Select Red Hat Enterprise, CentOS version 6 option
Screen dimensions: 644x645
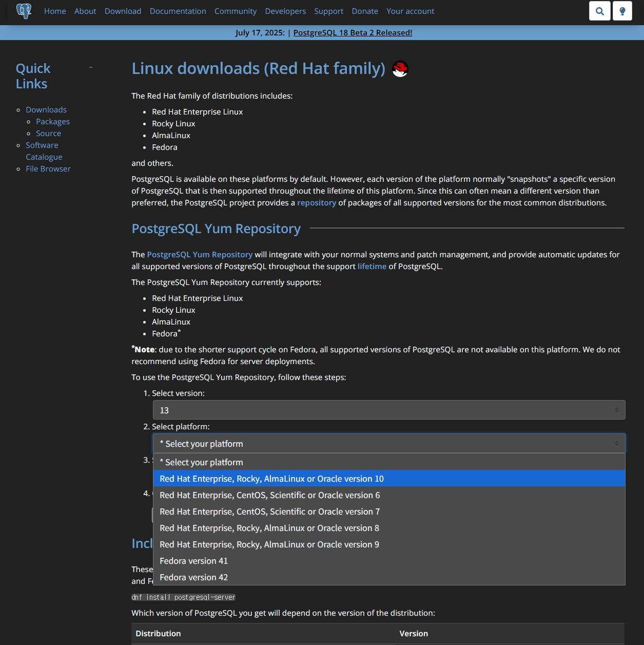click(389, 495)
